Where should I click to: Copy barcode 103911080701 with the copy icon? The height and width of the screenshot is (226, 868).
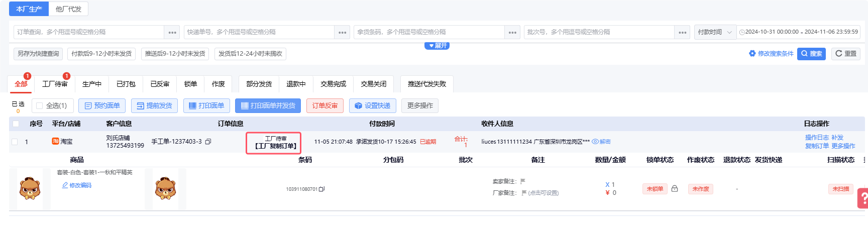[321, 189]
